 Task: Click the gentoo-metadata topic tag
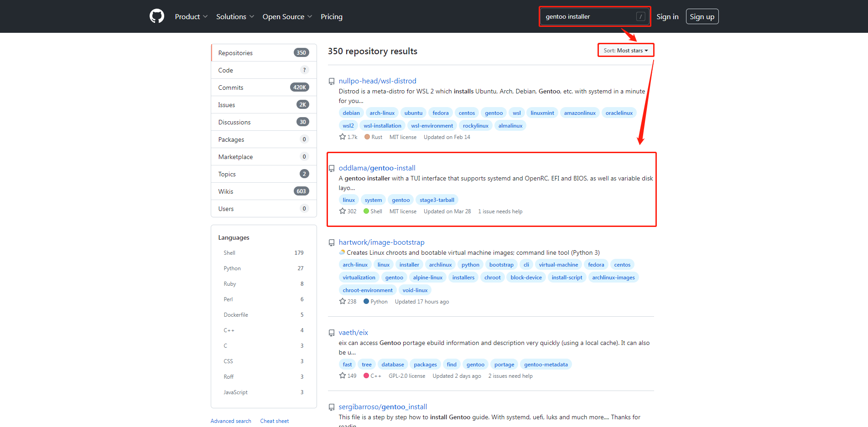pyautogui.click(x=546, y=365)
